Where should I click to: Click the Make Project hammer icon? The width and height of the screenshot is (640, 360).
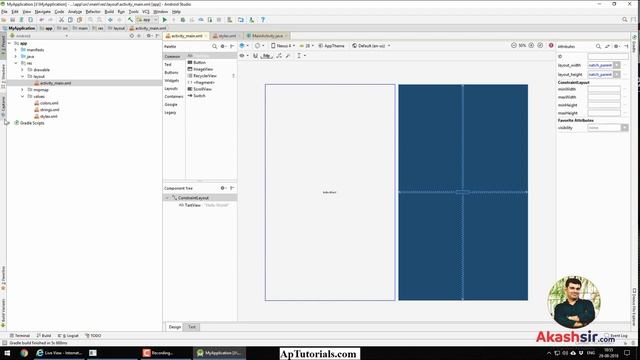click(130, 20)
